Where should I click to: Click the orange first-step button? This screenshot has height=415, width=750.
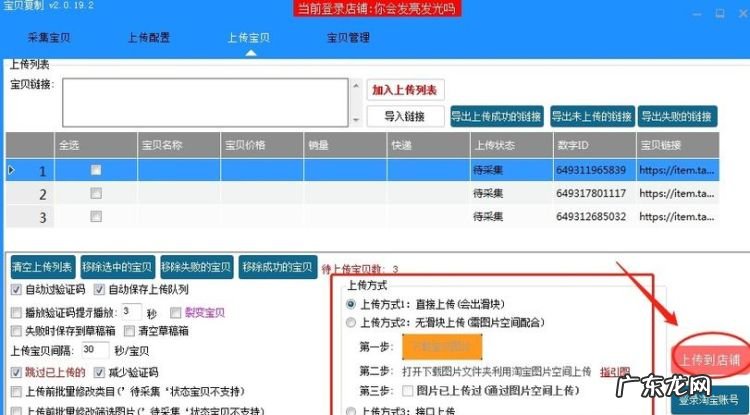tap(441, 347)
